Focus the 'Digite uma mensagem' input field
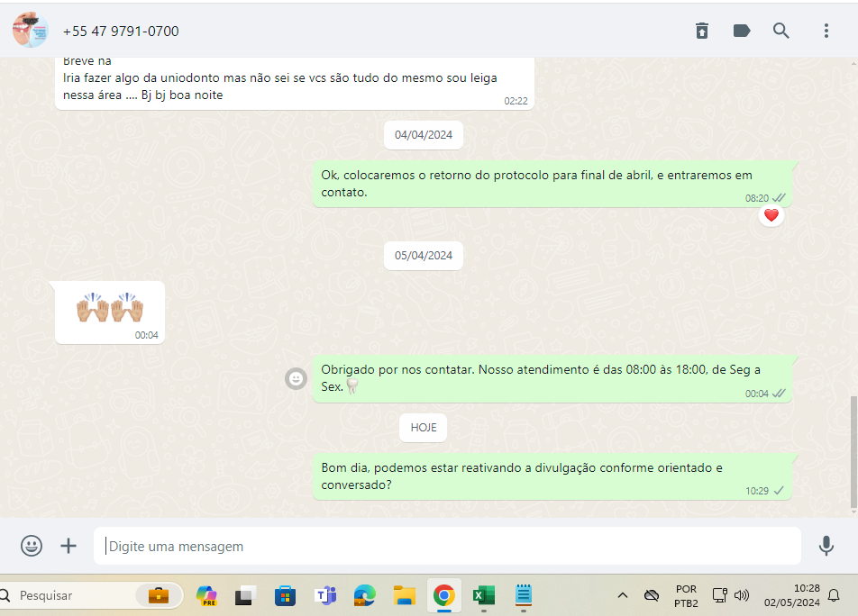Screen dimensions: 858x616 click(447, 546)
